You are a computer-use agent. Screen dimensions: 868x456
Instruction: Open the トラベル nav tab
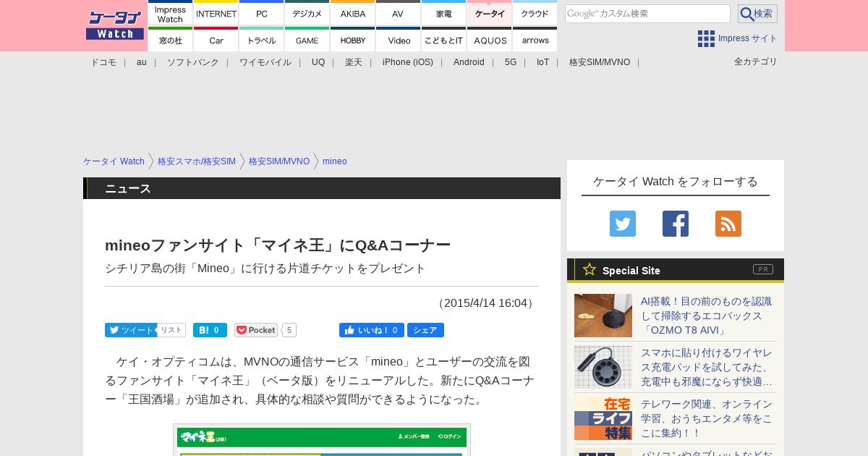pos(262,39)
